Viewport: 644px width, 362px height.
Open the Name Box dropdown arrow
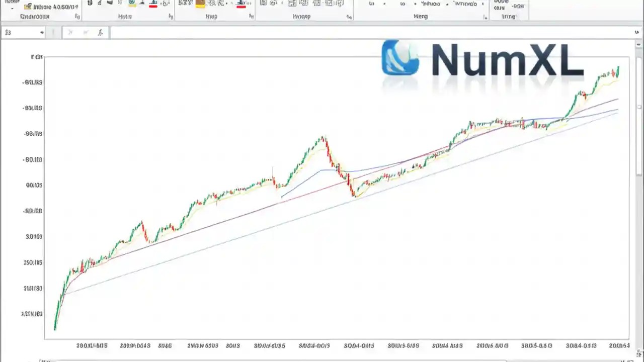41,32
